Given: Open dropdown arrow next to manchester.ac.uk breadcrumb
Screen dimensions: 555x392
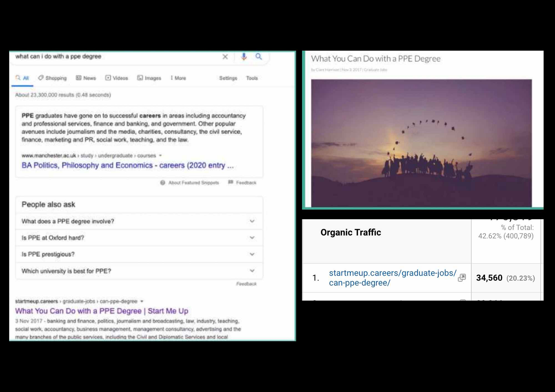Looking at the screenshot, I should [160, 155].
